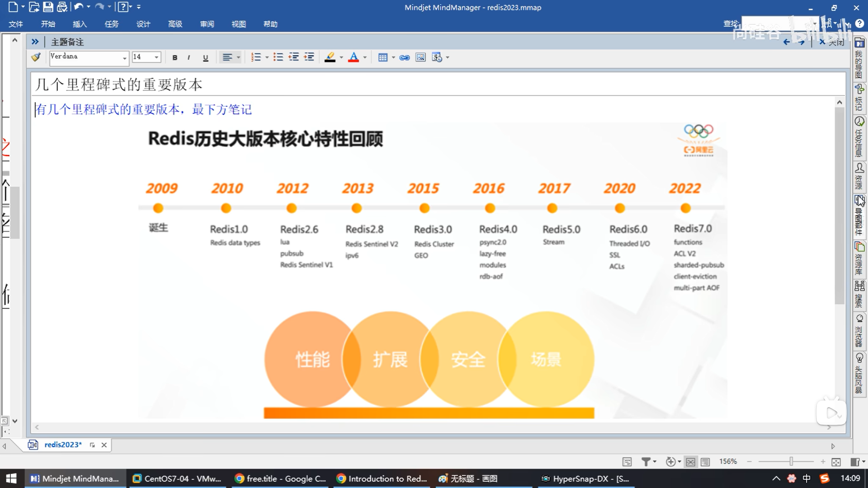Decrease the paragraph indent
Screen dimensions: 868x488
pyautogui.click(x=294, y=57)
